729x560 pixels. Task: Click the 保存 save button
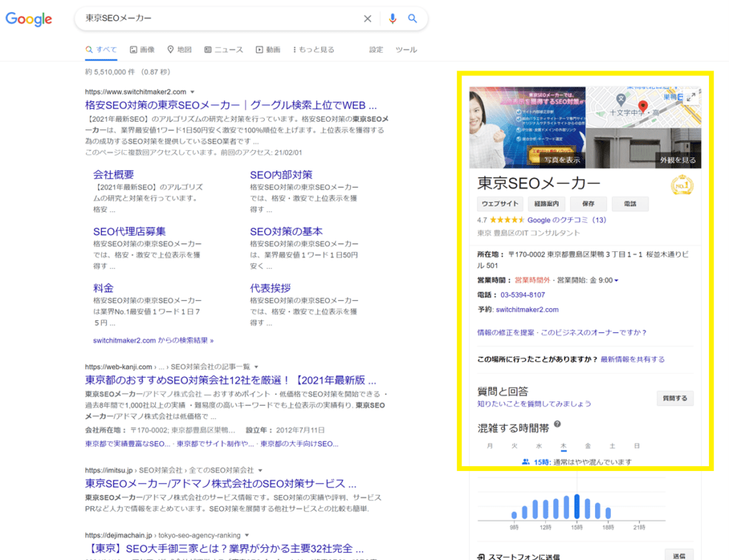pos(588,204)
